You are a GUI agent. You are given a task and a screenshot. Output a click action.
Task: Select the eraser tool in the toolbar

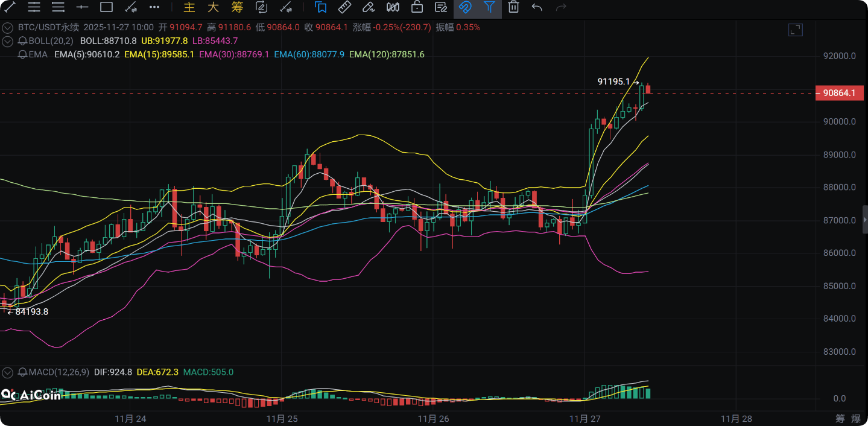point(368,7)
